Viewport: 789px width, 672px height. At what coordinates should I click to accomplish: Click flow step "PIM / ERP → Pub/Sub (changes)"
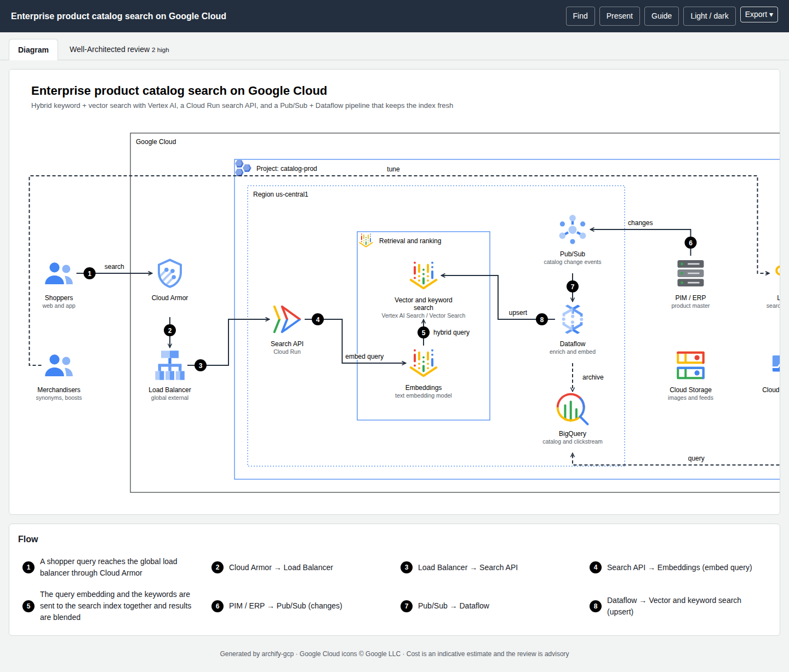pyautogui.click(x=277, y=606)
